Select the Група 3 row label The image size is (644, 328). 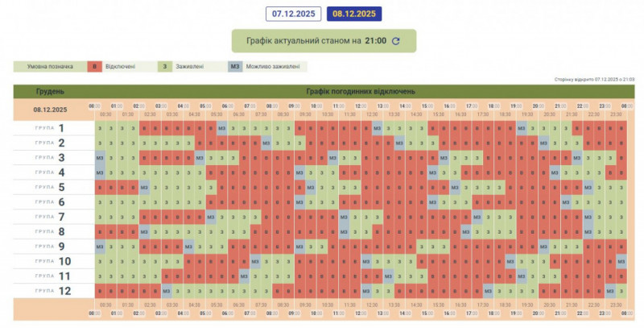(x=50, y=158)
